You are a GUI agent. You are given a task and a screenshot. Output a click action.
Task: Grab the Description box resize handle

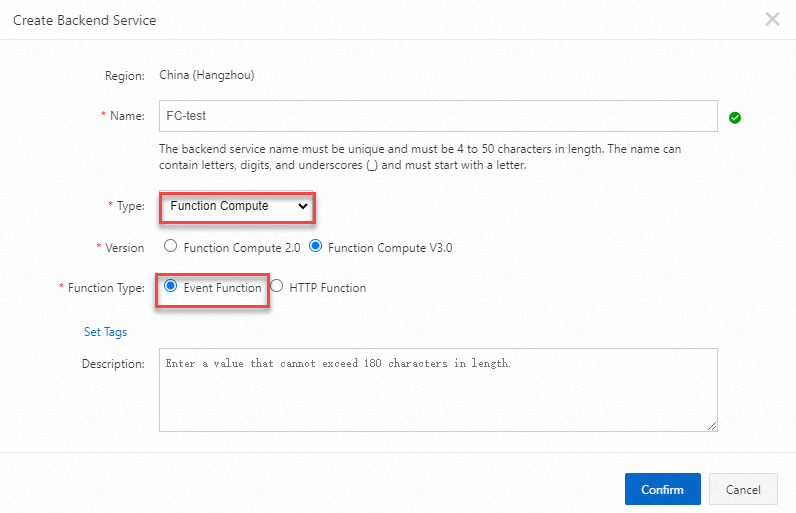coord(713,427)
